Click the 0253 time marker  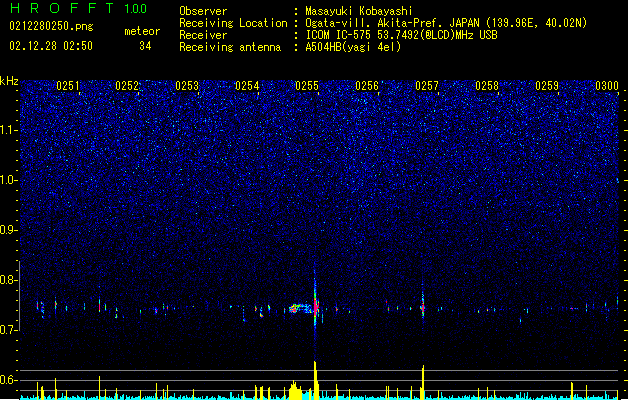click(x=187, y=86)
